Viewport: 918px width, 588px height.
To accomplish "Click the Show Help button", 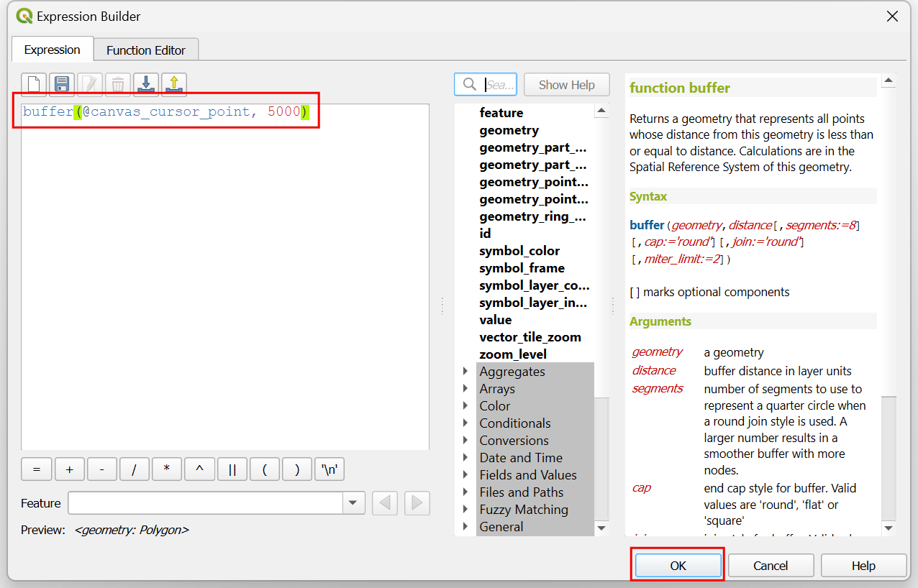I will click(566, 85).
